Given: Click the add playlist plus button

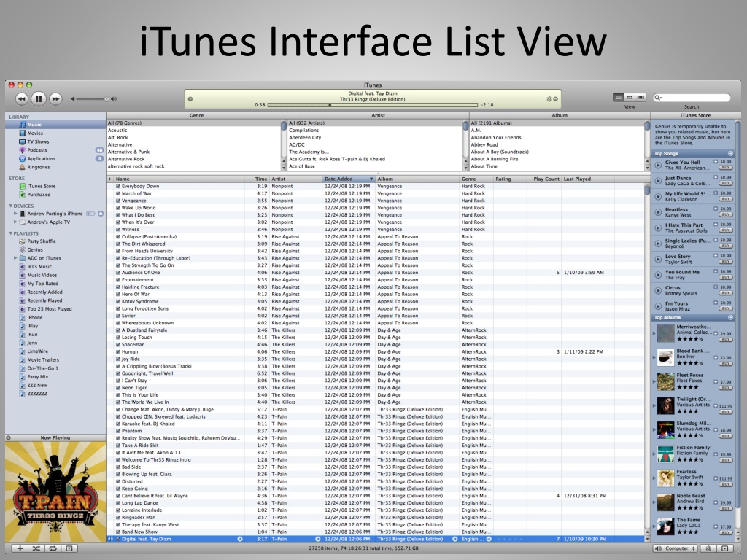Looking at the screenshot, I should [x=20, y=548].
